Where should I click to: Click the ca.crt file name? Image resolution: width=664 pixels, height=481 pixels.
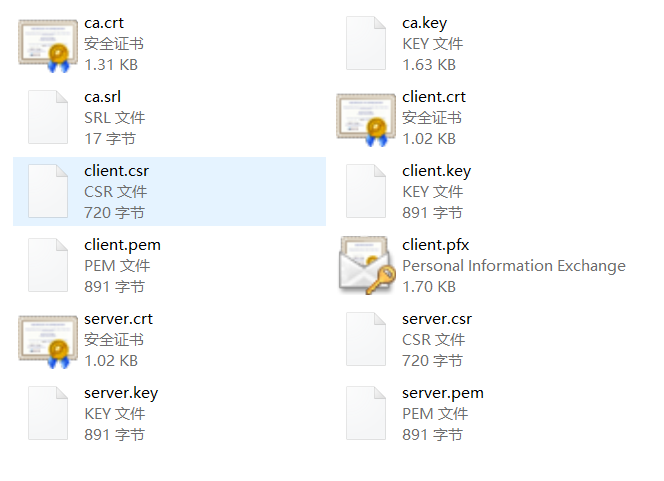click(x=104, y=22)
